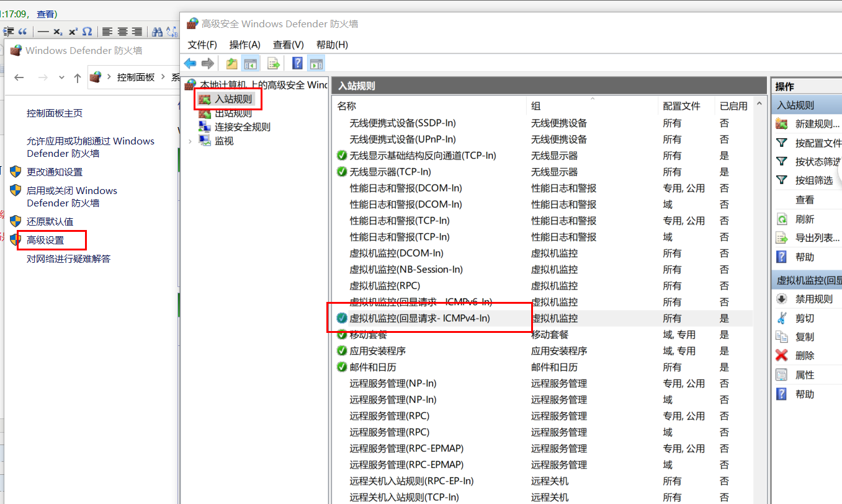
Task: Open the 操作(A) menu
Action: pos(244,45)
